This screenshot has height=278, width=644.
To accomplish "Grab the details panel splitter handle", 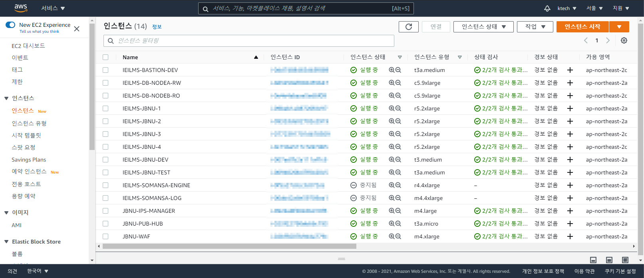I will 342,259.
